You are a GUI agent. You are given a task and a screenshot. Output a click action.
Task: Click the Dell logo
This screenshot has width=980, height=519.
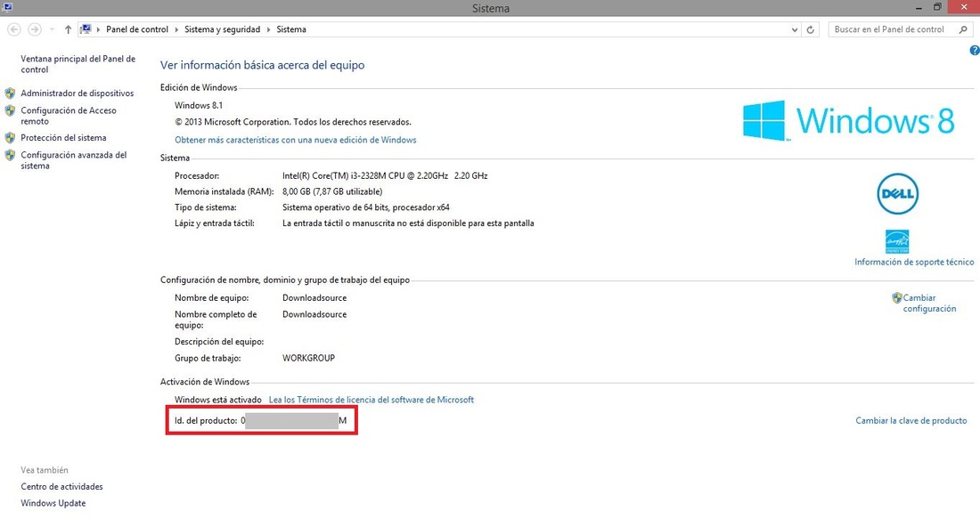897,193
